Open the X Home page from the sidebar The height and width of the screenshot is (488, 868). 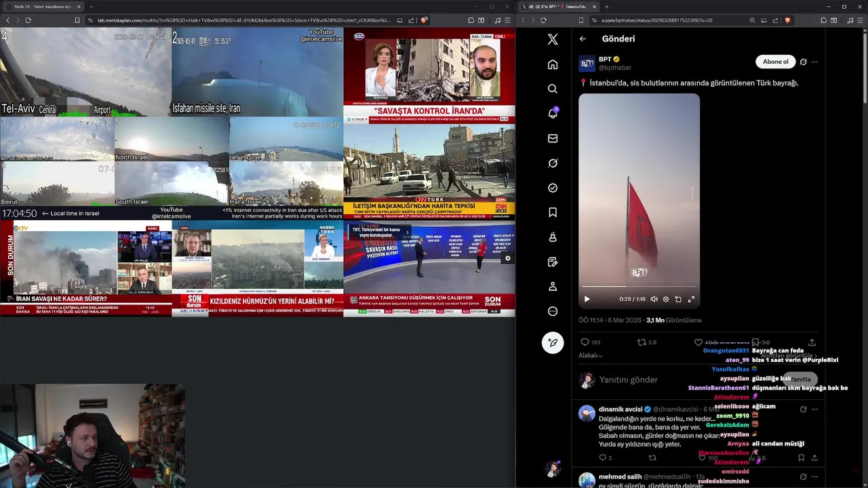553,64
